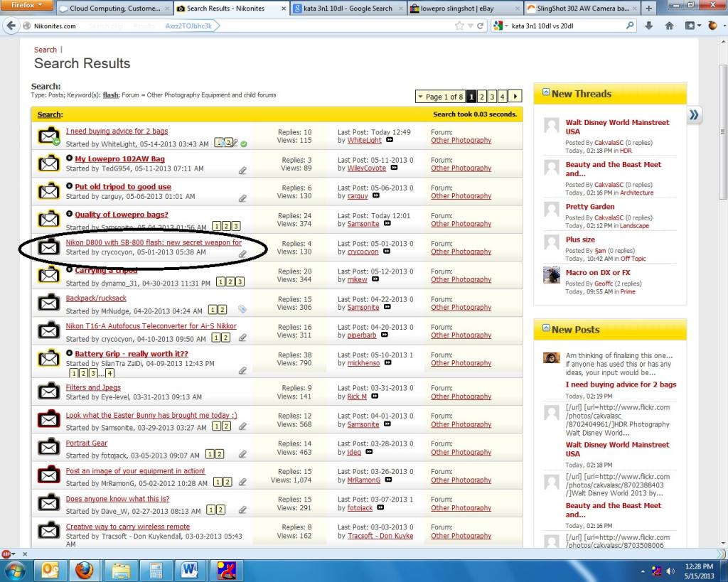
Task: Open Microsoft Word from the taskbar
Action: pyautogui.click(x=190, y=570)
